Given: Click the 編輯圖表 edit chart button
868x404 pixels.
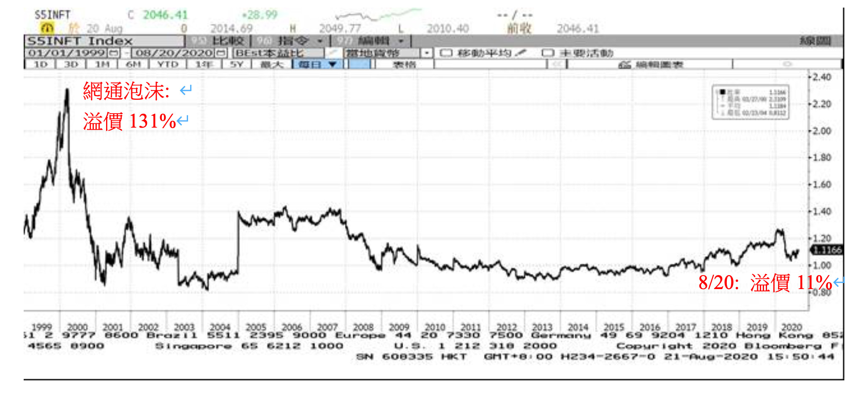Looking at the screenshot, I should pos(650,64).
